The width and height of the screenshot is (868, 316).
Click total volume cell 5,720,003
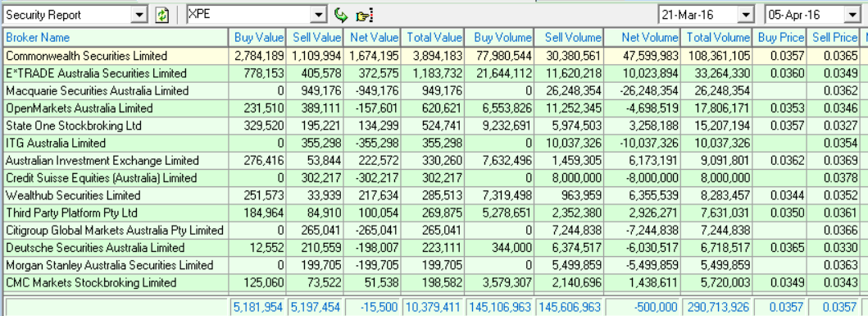716,282
